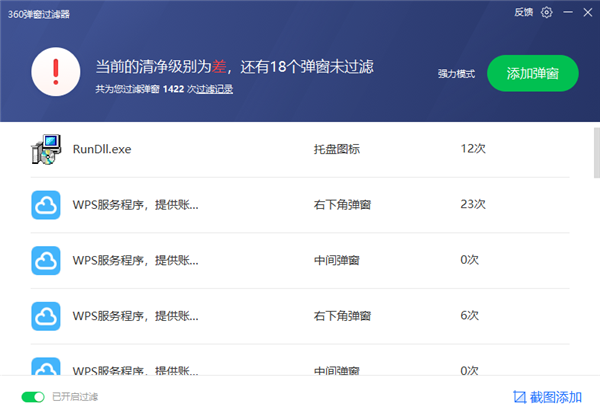Click the 360弹窗过滤器 window title

(39, 15)
